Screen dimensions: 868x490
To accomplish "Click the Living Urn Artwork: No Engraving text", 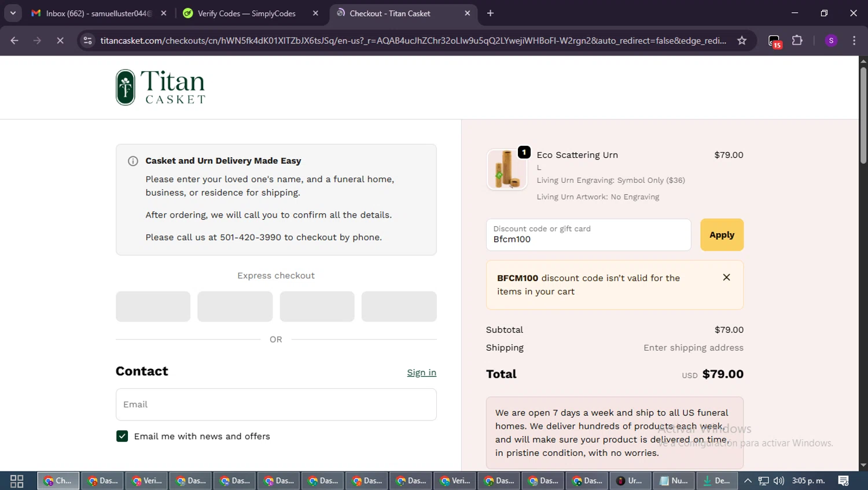I will (598, 197).
